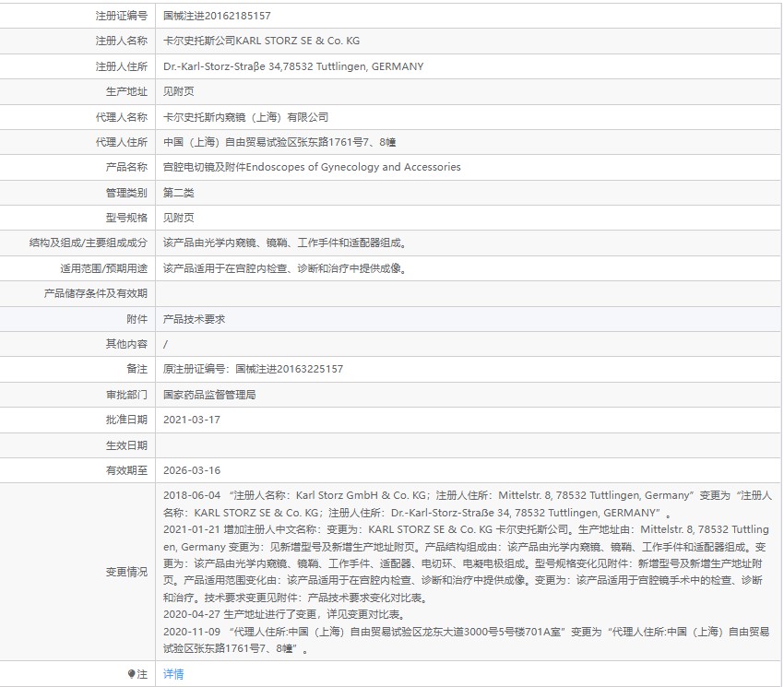Click the 注册人名称 label
The image size is (784, 687).
(122, 41)
